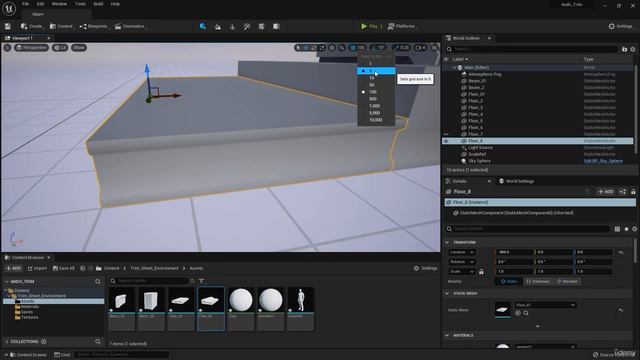Toggle rotation snap in viewport toolbar
Image resolution: width=640 pixels, height=360 pixels.
(x=373, y=48)
